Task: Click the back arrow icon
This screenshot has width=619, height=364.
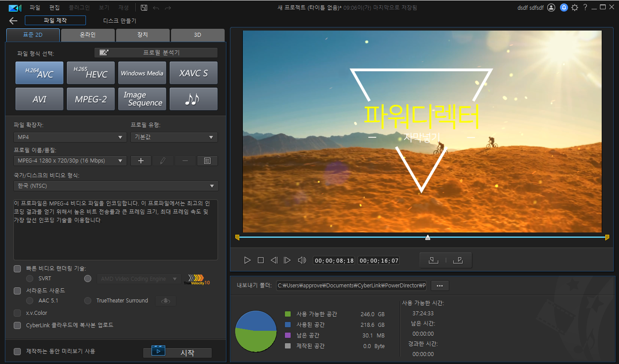Action: 13,21
